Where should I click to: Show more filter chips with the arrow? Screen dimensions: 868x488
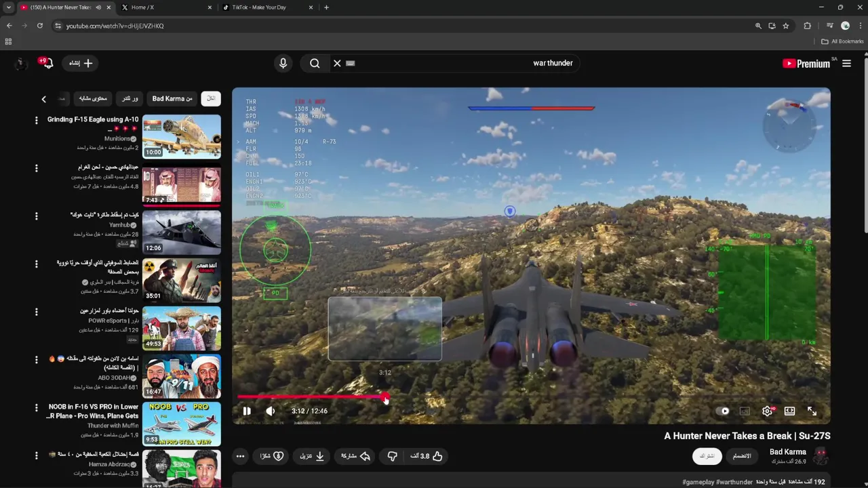[x=44, y=99]
